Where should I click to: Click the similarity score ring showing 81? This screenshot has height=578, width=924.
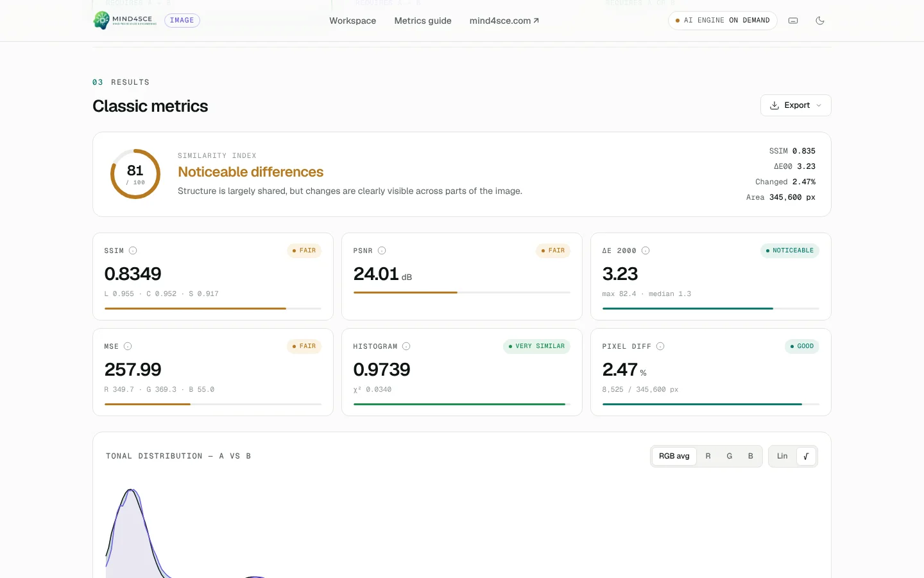tap(135, 174)
